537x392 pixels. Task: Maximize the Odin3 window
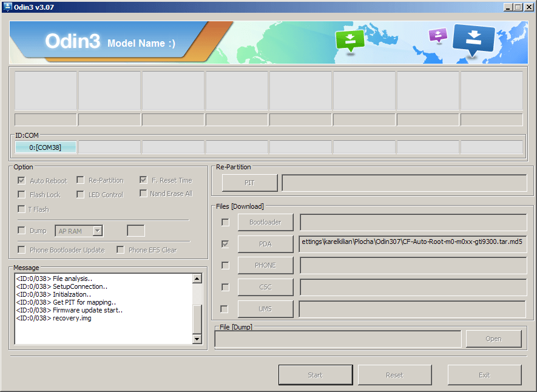point(518,7)
